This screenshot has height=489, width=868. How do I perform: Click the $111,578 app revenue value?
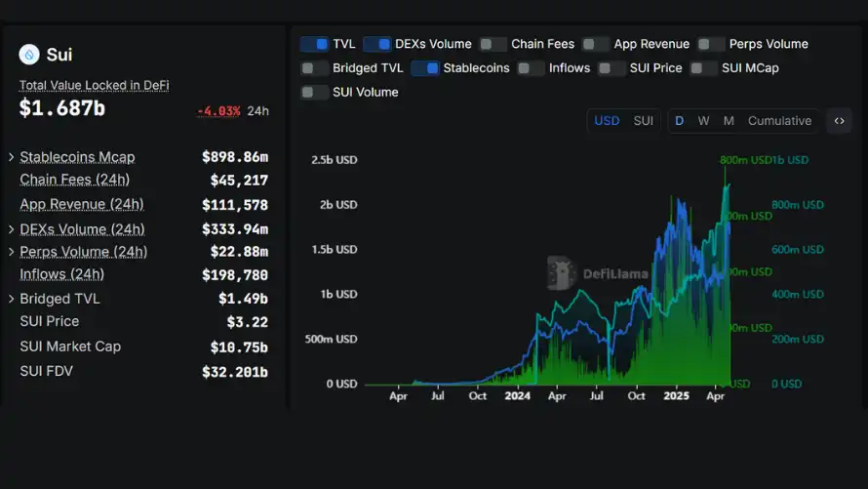click(x=235, y=205)
